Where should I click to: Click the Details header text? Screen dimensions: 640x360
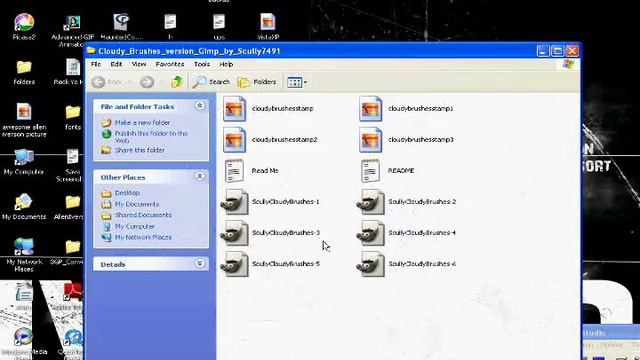pyautogui.click(x=113, y=264)
